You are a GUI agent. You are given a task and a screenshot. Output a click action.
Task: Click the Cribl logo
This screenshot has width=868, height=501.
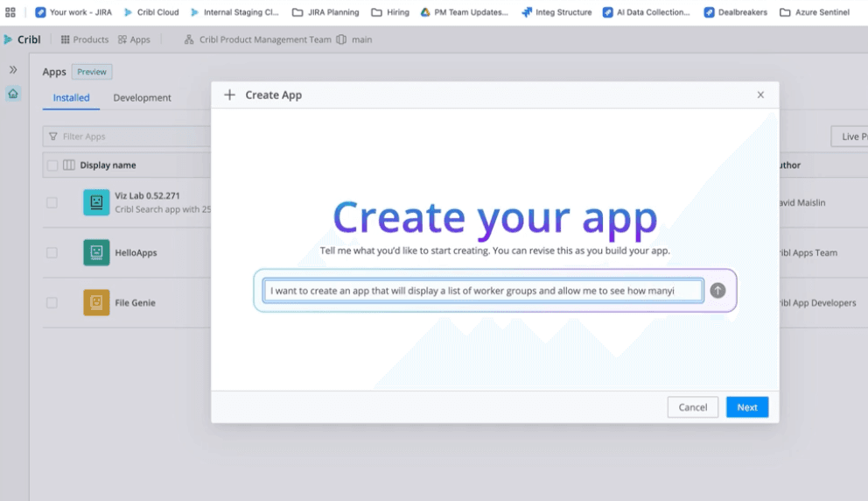[22, 39]
